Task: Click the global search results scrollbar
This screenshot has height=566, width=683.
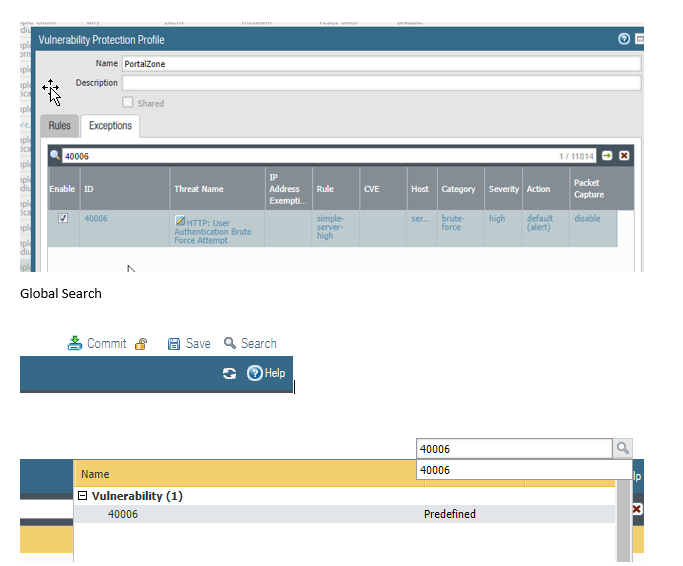Action: [623, 520]
